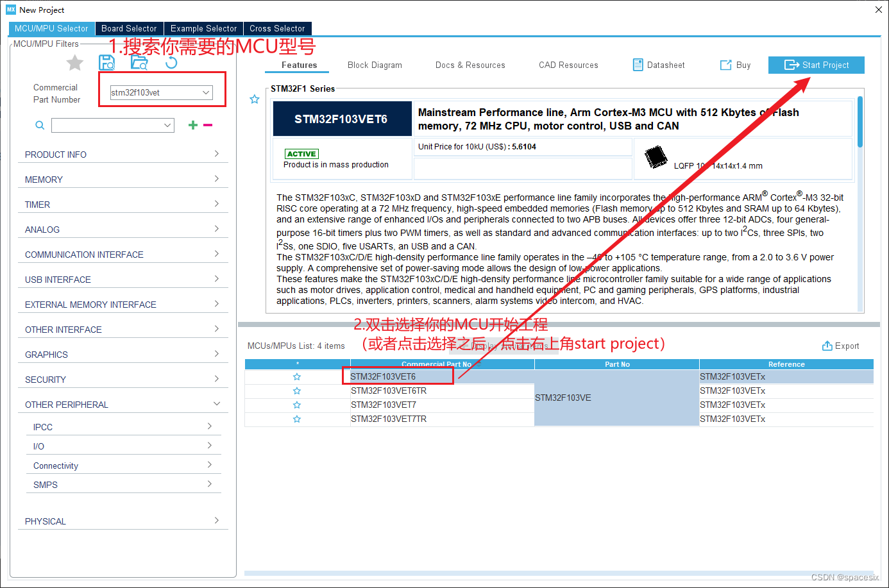The image size is (889, 588).
Task: Open the Features tab
Action: pyautogui.click(x=299, y=65)
